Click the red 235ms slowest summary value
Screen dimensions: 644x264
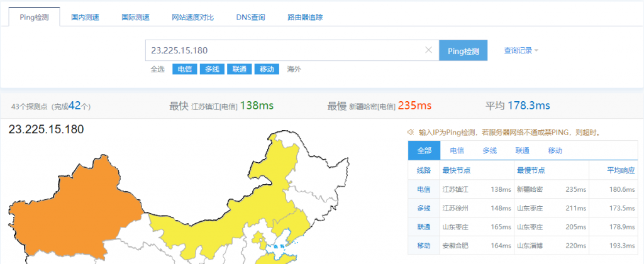414,106
